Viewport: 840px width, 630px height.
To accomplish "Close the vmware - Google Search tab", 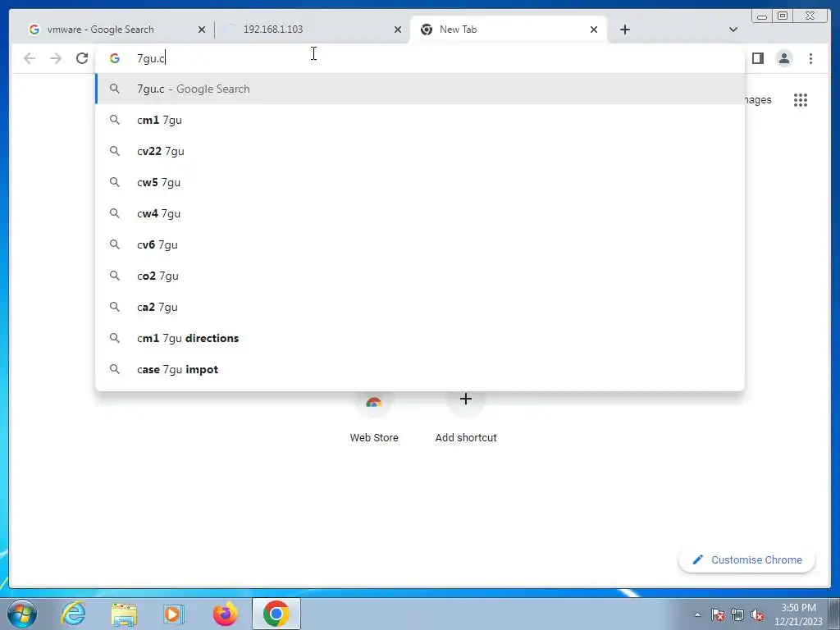I will [202, 30].
